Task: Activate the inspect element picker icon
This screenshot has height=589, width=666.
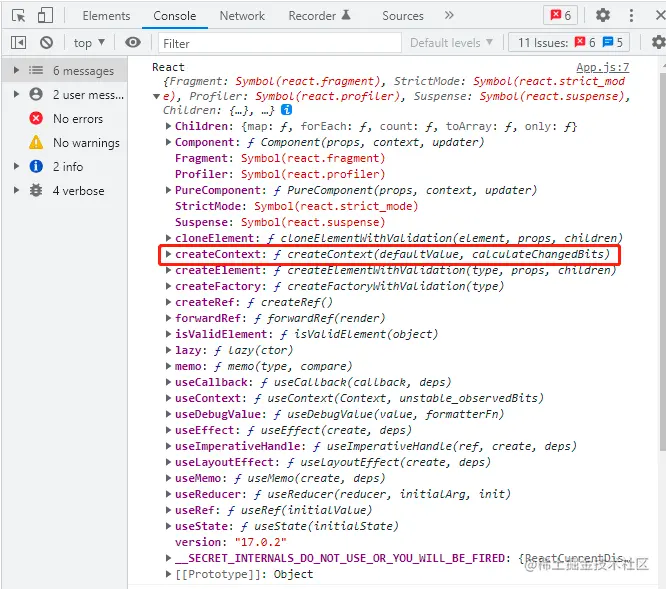Action: [18, 16]
